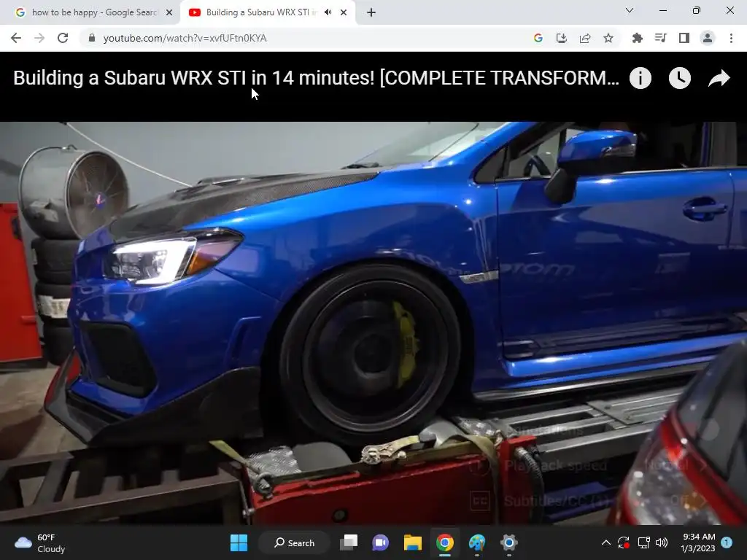The image size is (747, 560).
Task: Open File Explorer from taskbar
Action: coord(413,542)
